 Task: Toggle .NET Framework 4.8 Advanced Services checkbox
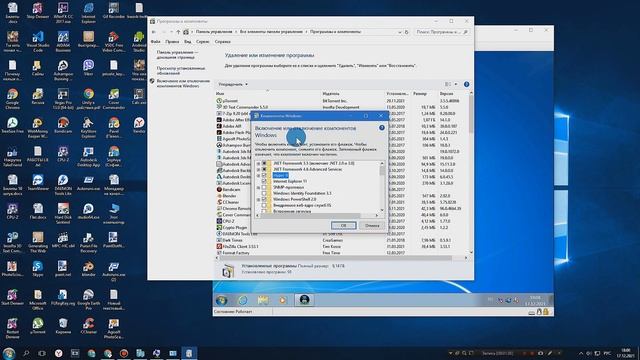[x=264, y=169]
